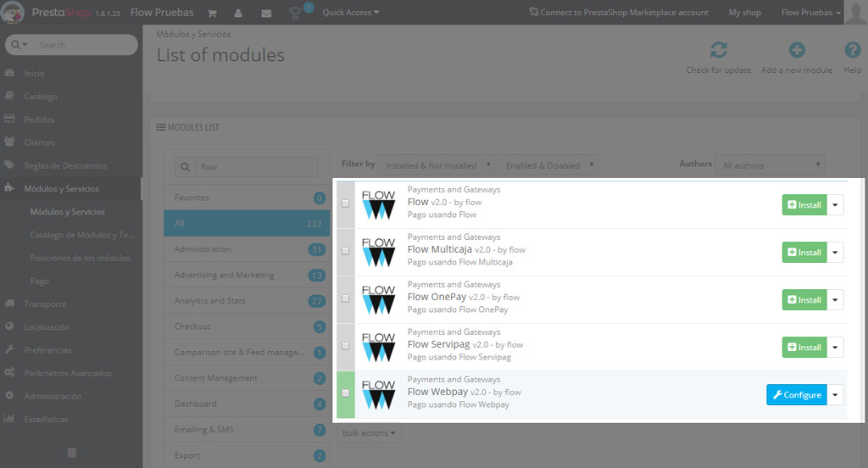Tick the checkbox for Flow Multicaja
868x468 pixels.
pos(346,251)
